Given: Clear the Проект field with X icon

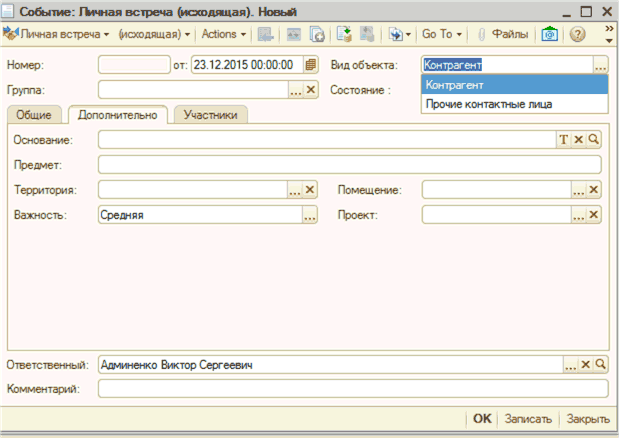Looking at the screenshot, I should [593, 215].
